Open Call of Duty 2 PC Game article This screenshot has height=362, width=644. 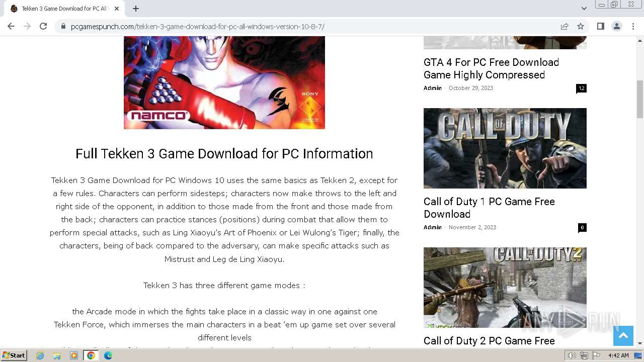tap(489, 341)
